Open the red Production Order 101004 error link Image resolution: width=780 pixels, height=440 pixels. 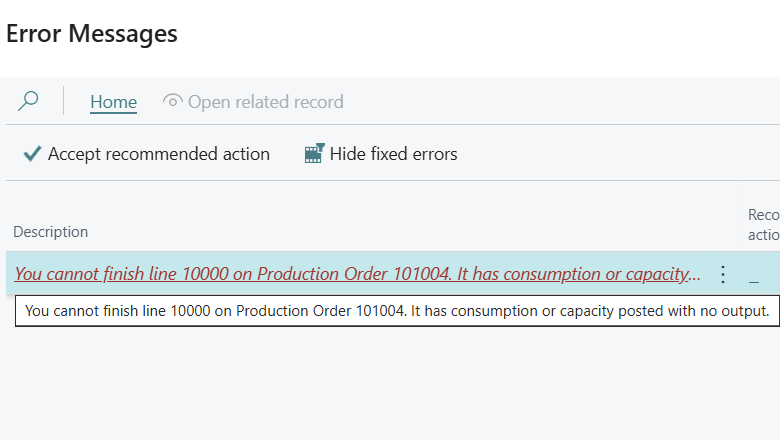coord(357,274)
